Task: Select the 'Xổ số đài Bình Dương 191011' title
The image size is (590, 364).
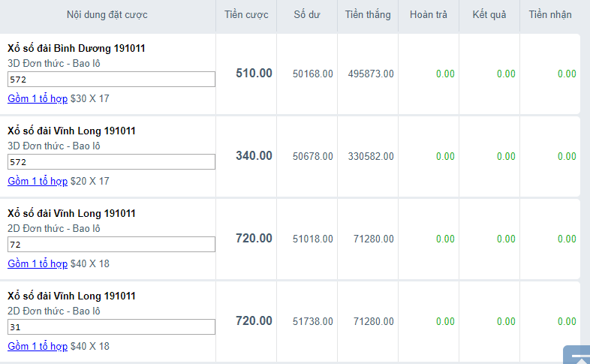Action: tap(77, 48)
